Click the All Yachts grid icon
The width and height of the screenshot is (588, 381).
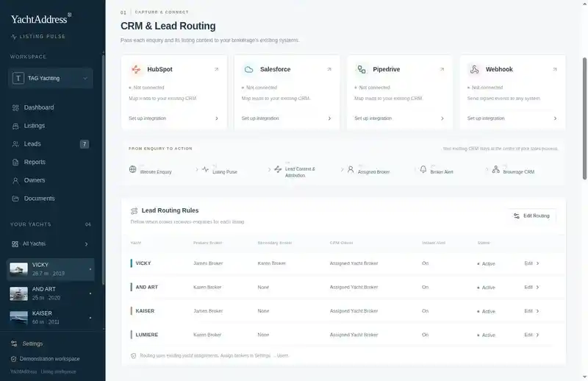(15, 244)
